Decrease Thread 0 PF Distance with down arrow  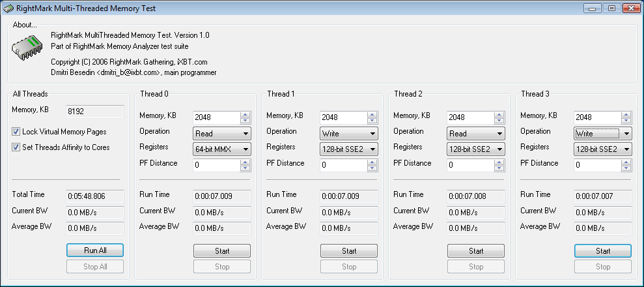[245, 168]
